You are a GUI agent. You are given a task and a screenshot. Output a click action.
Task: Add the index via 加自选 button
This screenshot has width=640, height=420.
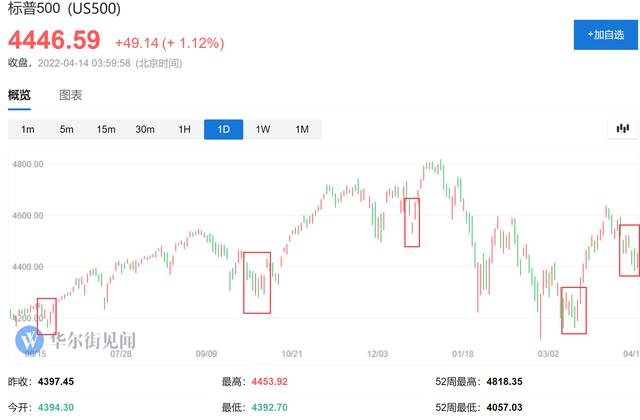[606, 35]
